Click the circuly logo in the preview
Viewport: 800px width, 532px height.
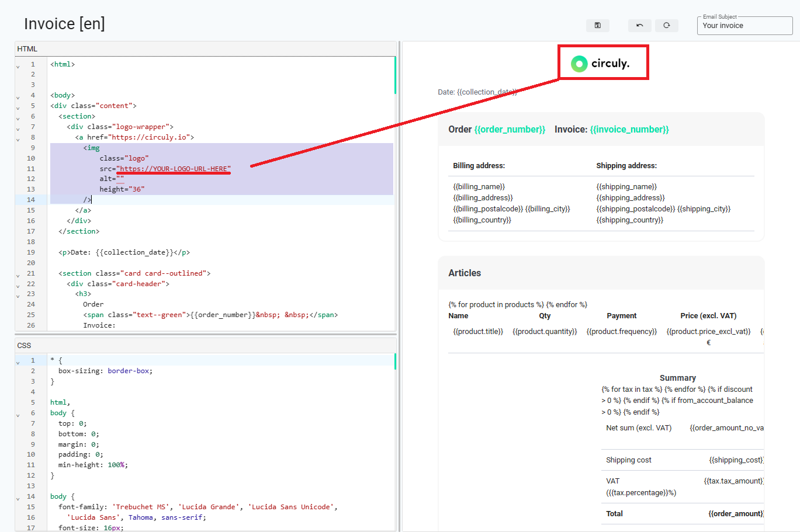602,62
